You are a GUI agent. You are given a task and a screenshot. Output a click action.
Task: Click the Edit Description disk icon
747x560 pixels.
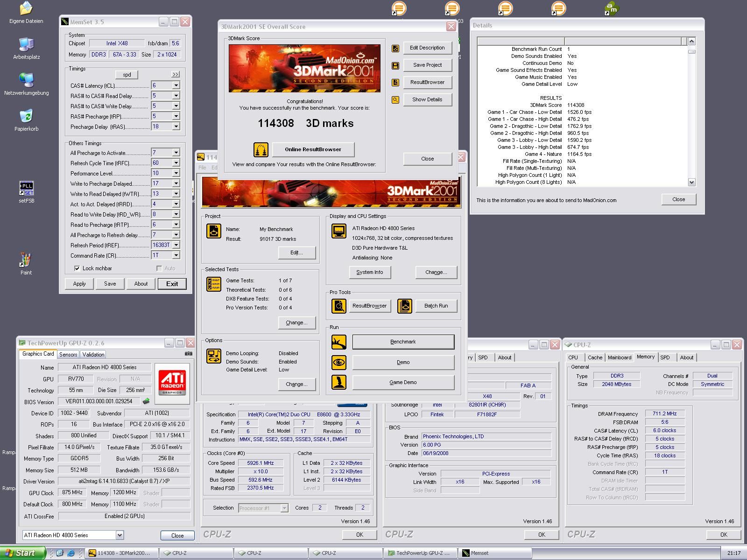(x=395, y=48)
